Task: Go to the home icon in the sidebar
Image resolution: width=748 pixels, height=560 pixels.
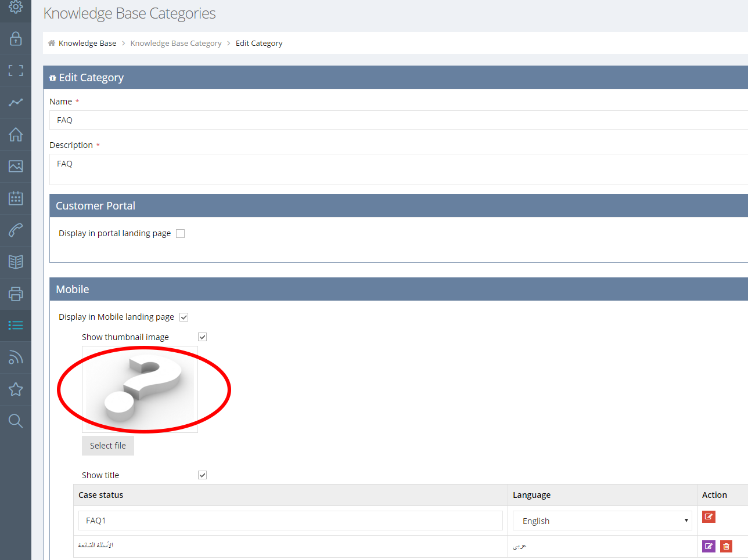Action: pos(16,135)
